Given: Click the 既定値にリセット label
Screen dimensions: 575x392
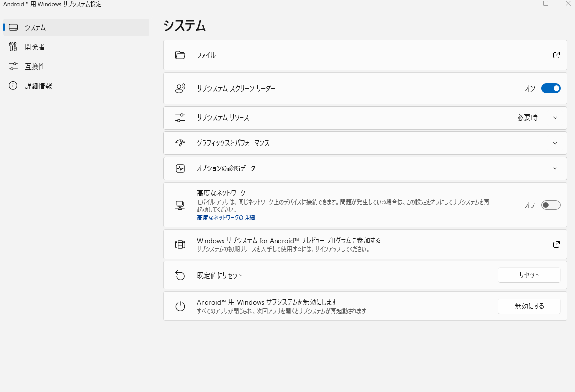Looking at the screenshot, I should click(x=219, y=276).
